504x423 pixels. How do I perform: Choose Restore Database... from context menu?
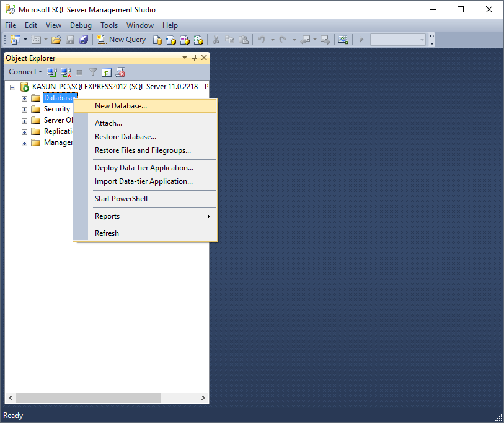click(145, 137)
